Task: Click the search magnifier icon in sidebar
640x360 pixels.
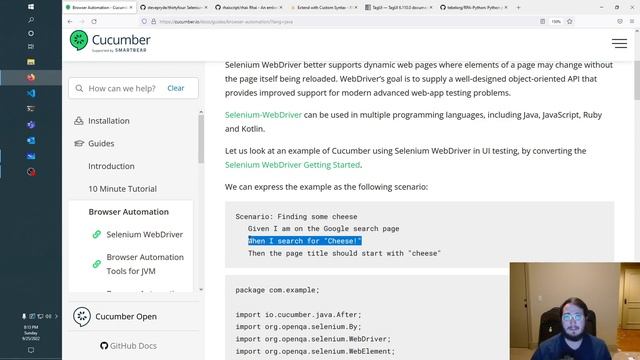Action: click(79, 88)
